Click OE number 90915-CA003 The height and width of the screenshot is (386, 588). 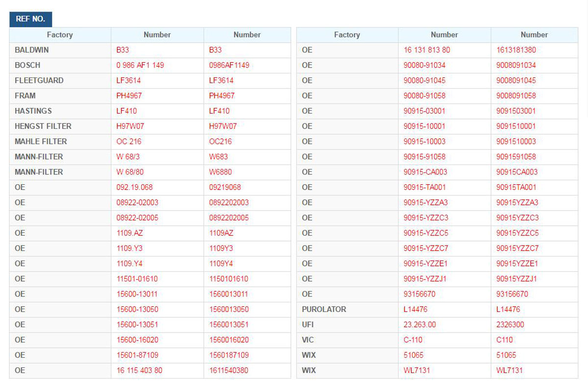coord(425,172)
